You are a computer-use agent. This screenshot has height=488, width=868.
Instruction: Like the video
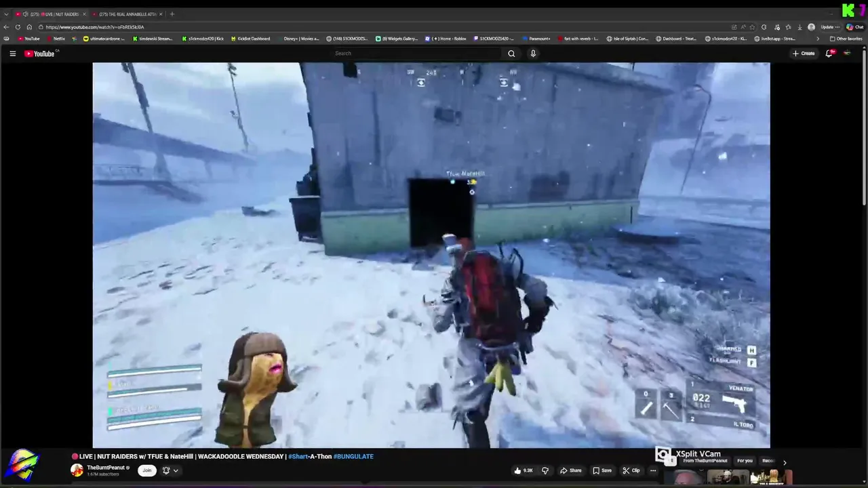pos(524,470)
